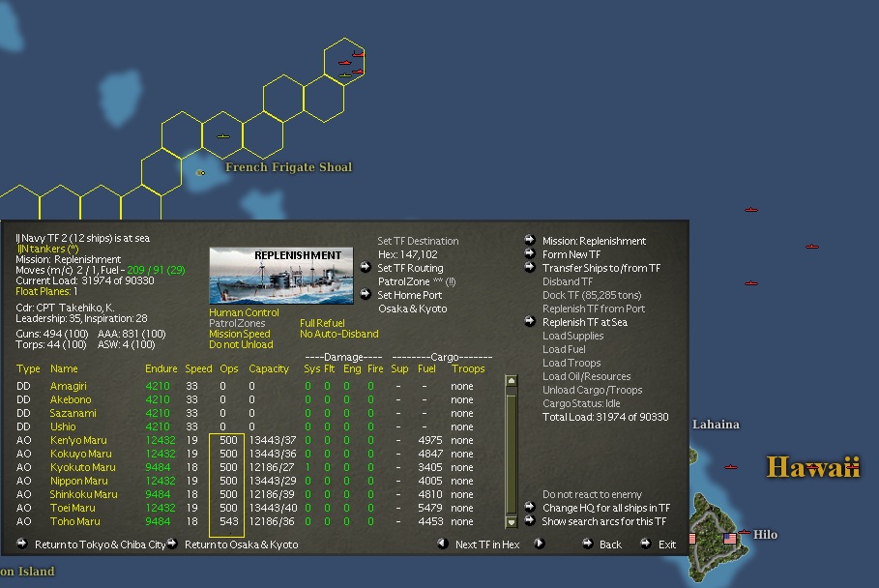Click the arrow icon beside Exit
Viewport: 879px width, 588px height.
click(x=646, y=544)
